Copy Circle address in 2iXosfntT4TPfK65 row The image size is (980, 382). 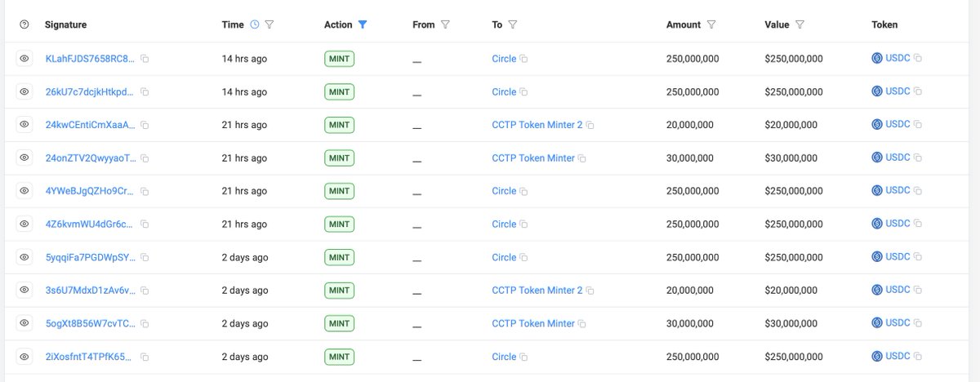524,357
